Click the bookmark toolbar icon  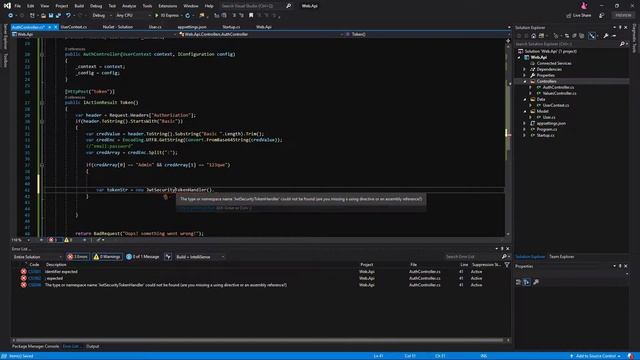251,16
